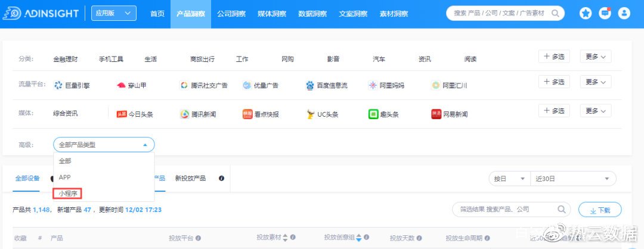Click 多选 in the 媒体 row
644x249 pixels.
pos(554,110)
